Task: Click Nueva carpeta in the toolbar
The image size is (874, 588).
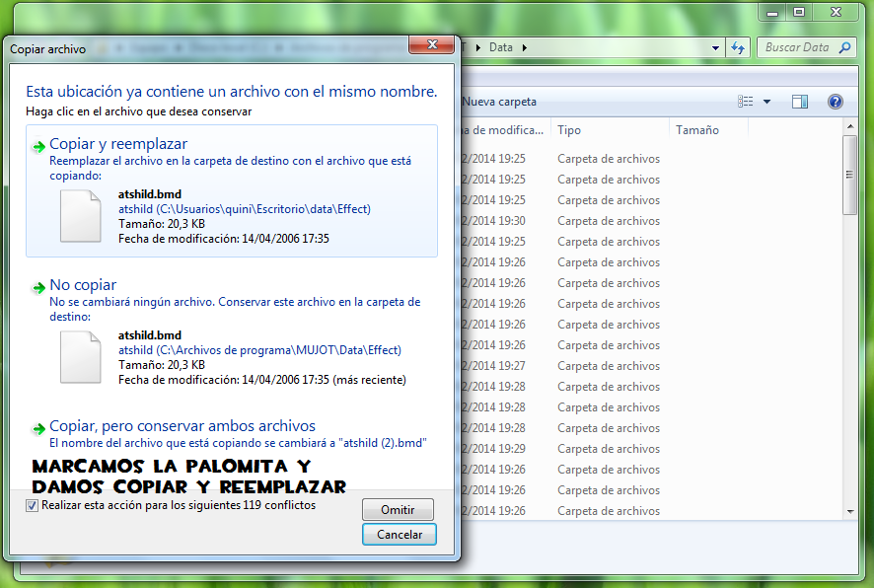Action: (501, 101)
